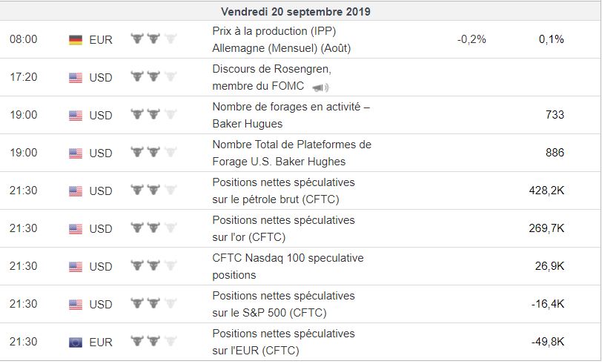Open speculative net positions on gold event
Viewport: 602px width, 364px height.
point(283,228)
